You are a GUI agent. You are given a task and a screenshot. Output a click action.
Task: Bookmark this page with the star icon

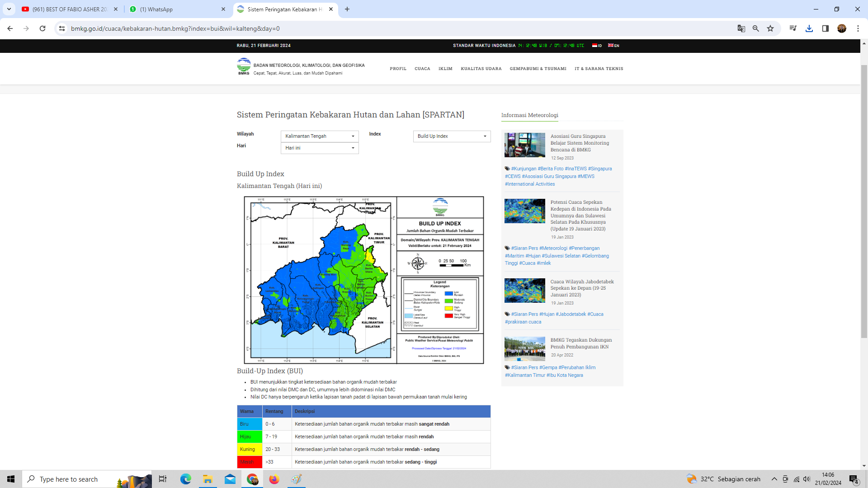pos(770,28)
